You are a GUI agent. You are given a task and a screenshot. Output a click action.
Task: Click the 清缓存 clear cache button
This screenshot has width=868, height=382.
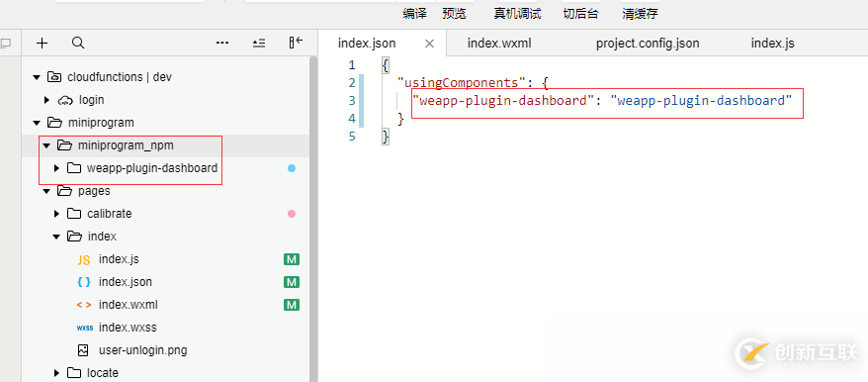640,14
